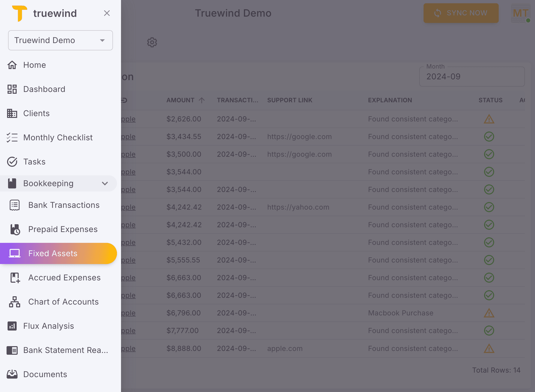
Task: Collapse the Bookkeeping section
Action: 105,183
